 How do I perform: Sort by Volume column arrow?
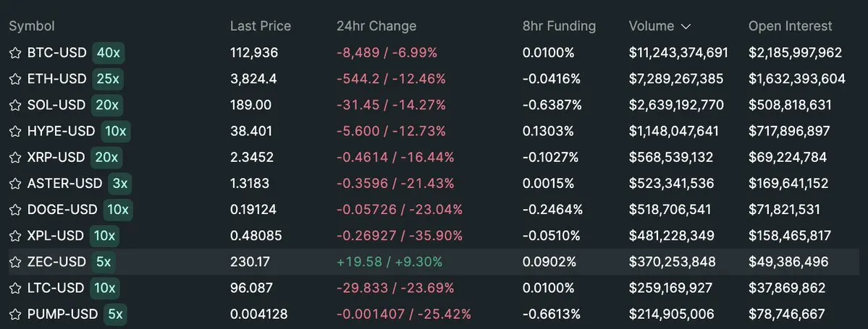686,27
